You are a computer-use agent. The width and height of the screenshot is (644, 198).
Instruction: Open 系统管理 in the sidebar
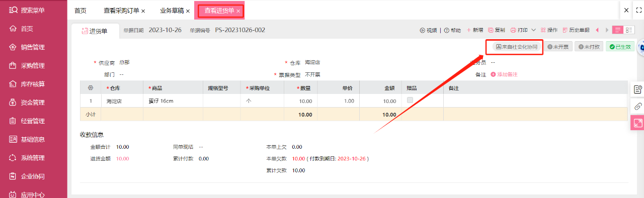[33, 158]
